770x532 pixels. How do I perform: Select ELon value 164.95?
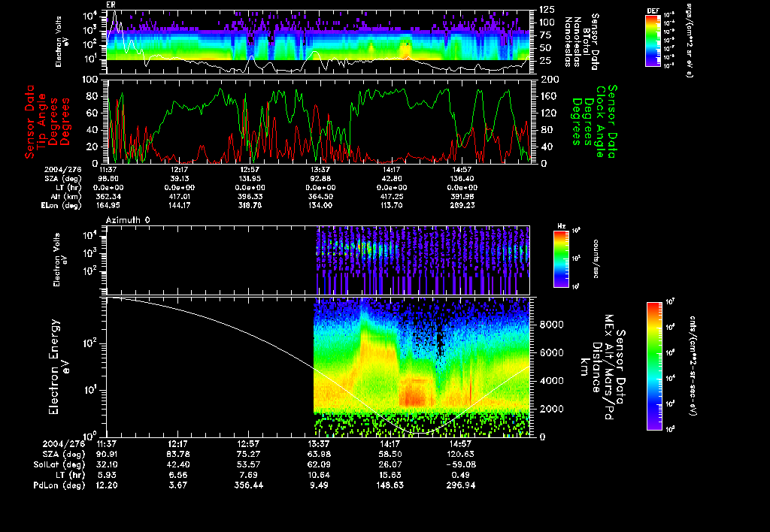(x=108, y=206)
